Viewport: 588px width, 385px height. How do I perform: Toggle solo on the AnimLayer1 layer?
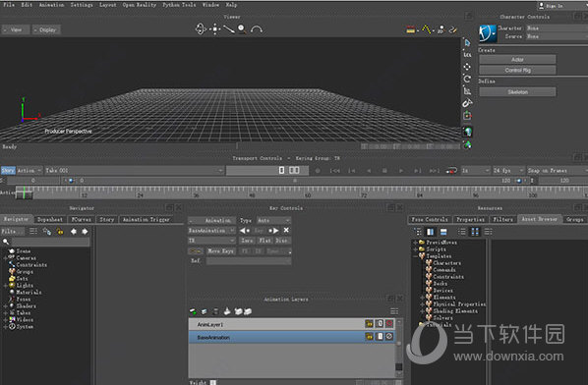click(380, 323)
